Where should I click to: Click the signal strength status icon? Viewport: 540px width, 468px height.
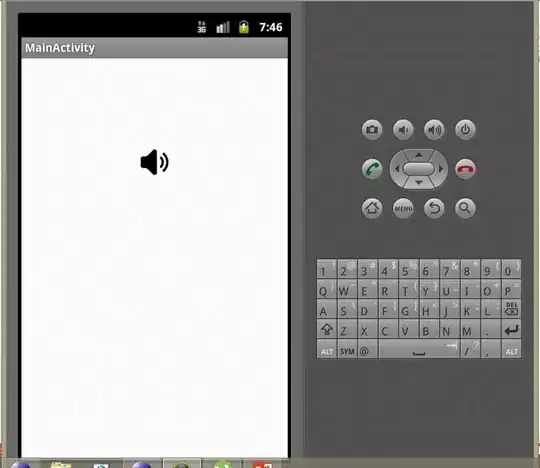[223, 27]
